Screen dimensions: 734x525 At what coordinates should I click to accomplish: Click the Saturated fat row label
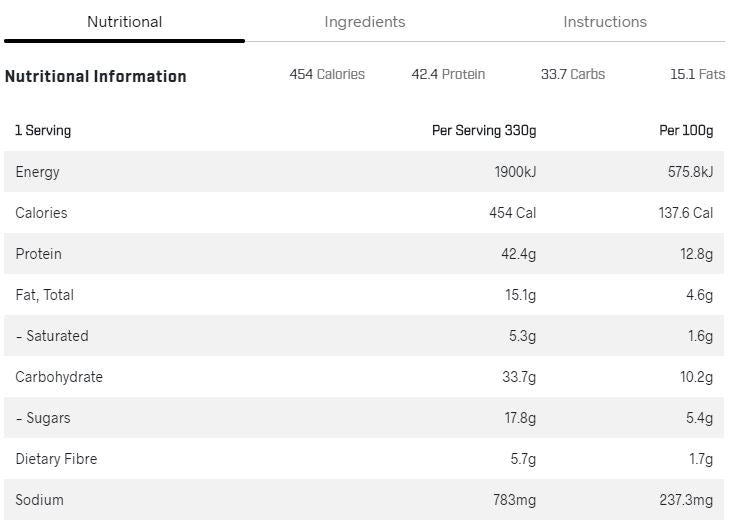tap(53, 336)
